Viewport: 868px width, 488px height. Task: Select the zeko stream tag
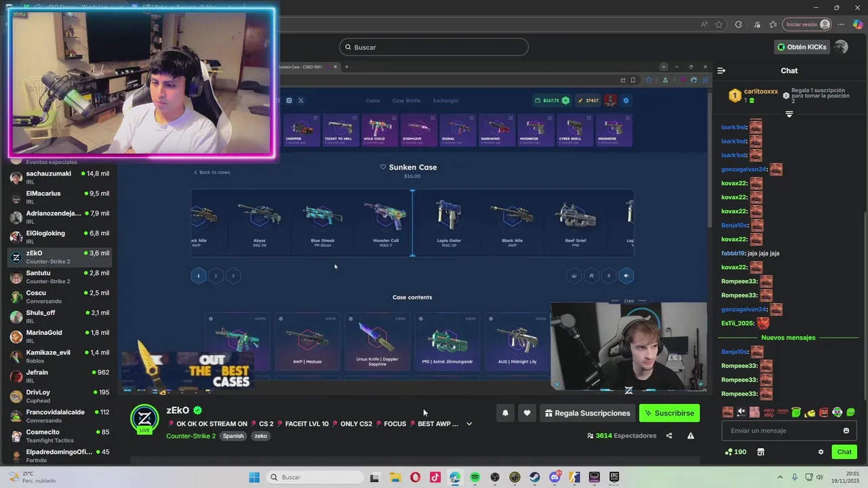261,436
